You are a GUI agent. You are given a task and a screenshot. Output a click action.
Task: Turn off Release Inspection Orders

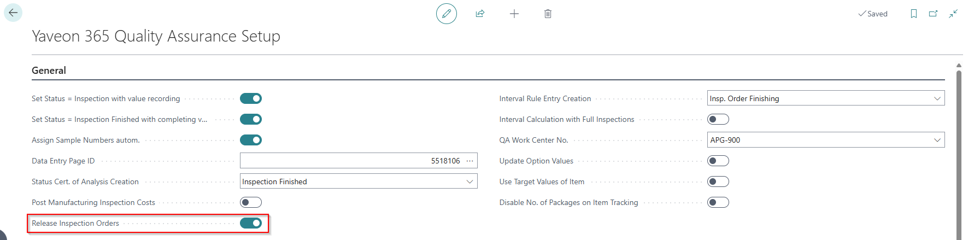pyautogui.click(x=251, y=223)
